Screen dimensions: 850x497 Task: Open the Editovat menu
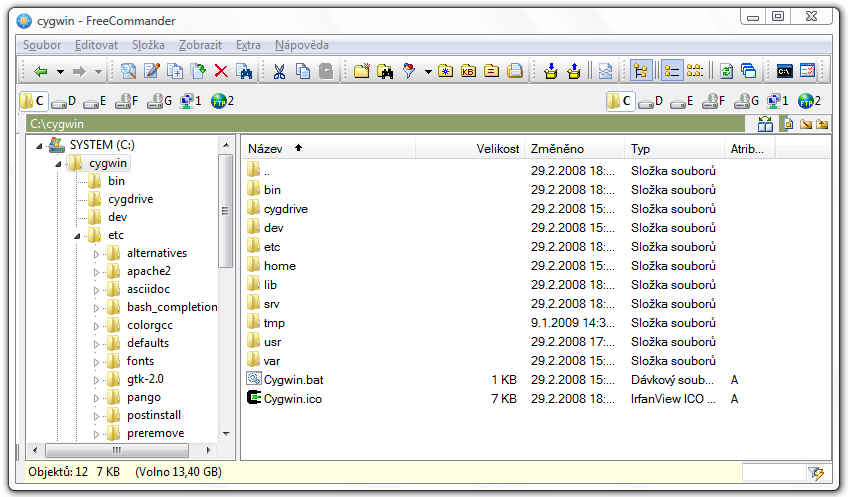pos(96,45)
